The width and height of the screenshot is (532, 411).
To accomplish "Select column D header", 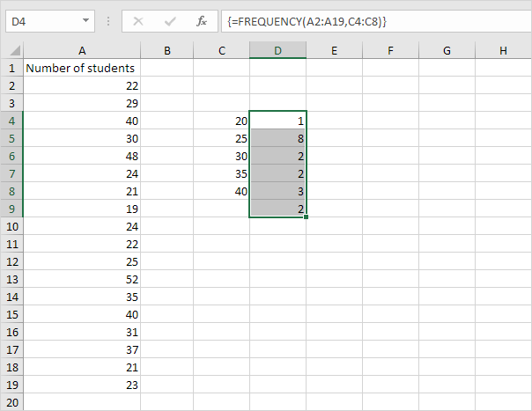I will pos(277,50).
